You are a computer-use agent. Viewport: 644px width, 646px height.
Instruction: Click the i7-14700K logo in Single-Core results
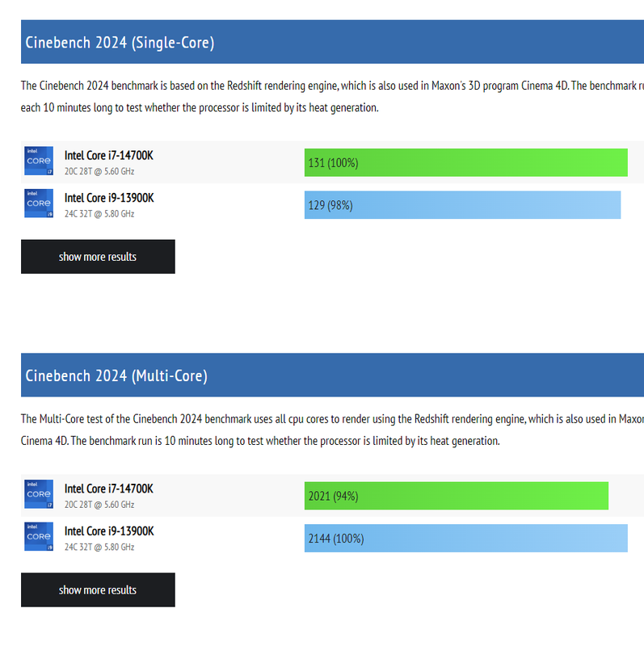tap(39, 161)
